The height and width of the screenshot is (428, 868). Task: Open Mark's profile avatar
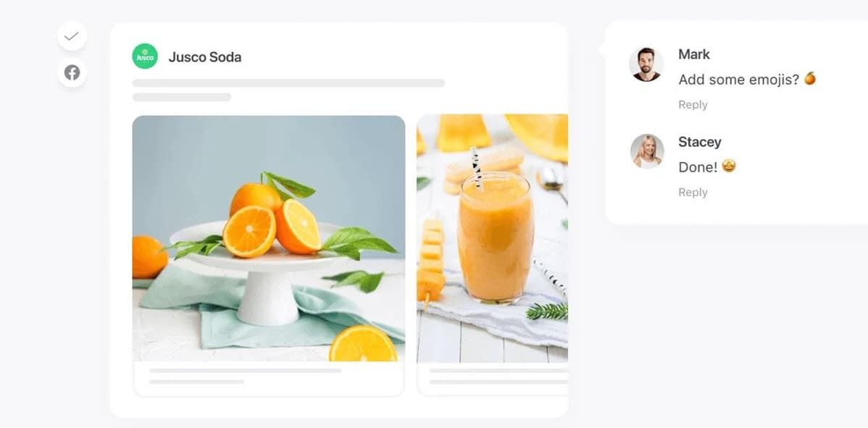(x=646, y=64)
